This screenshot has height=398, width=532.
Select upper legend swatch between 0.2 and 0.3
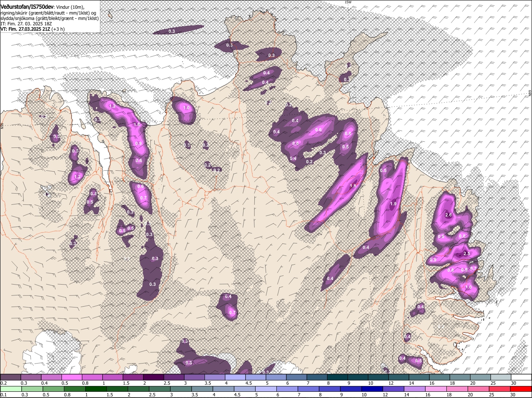(10, 377)
